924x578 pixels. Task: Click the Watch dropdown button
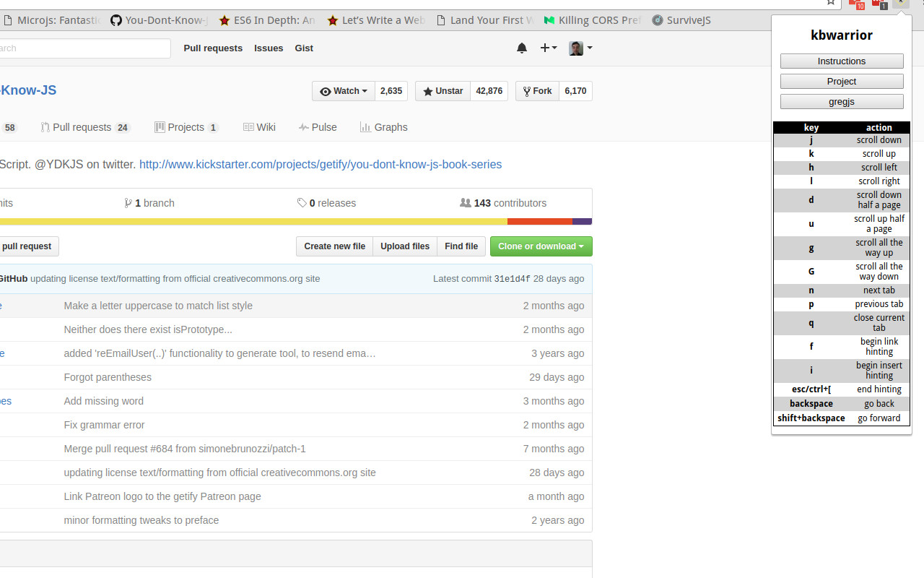click(344, 91)
